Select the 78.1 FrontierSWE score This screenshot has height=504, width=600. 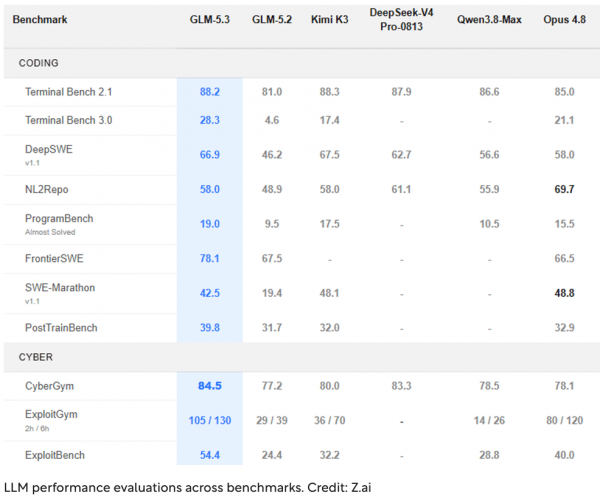coord(210,259)
